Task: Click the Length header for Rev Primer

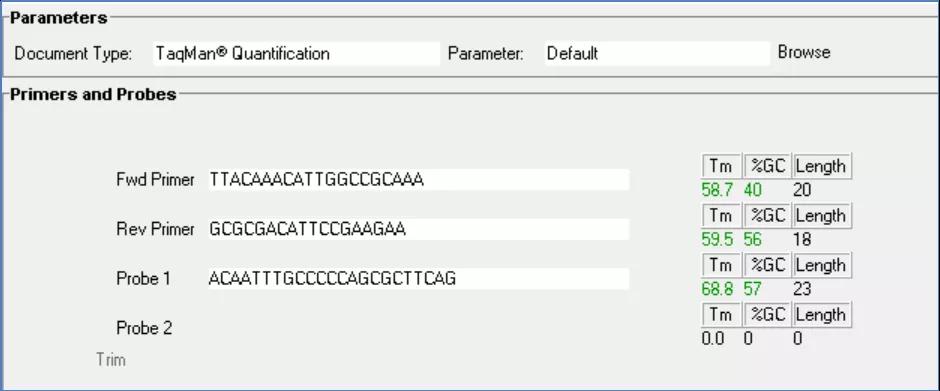Action: coord(822,215)
